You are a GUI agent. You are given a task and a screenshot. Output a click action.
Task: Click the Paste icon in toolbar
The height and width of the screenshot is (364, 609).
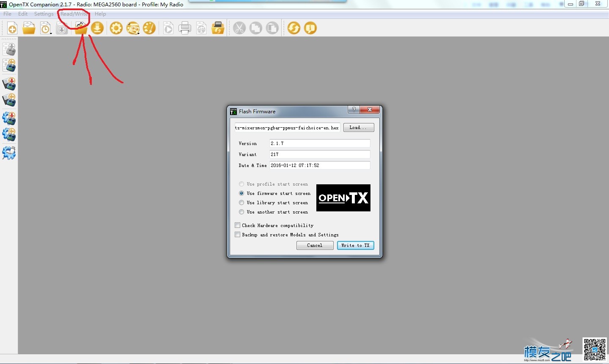point(272,28)
